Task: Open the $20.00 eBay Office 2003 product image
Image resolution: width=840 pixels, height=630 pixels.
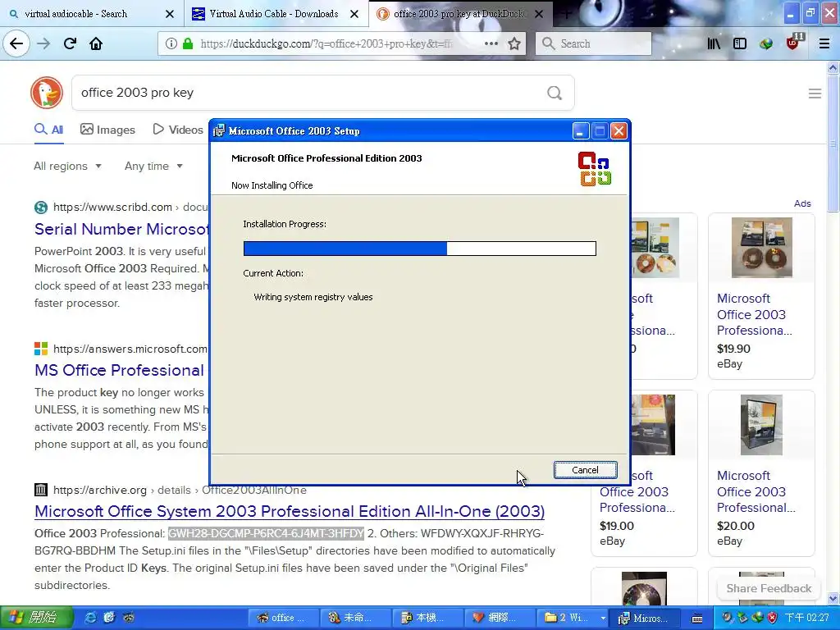Action: point(761,425)
